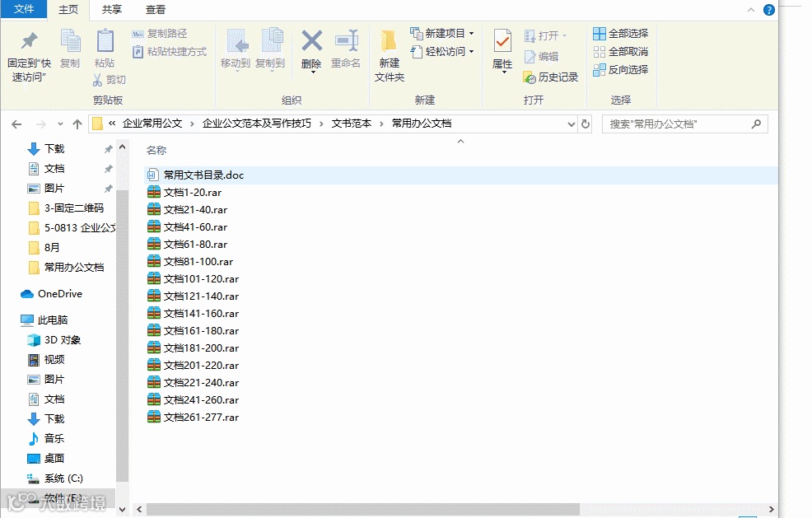Screen dimensions: 812x518
Task: Click Select All (全部选择)
Action: coord(620,34)
